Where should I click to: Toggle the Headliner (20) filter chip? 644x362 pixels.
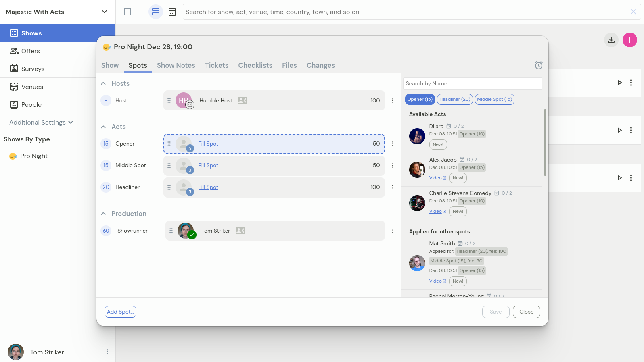pyautogui.click(x=455, y=99)
